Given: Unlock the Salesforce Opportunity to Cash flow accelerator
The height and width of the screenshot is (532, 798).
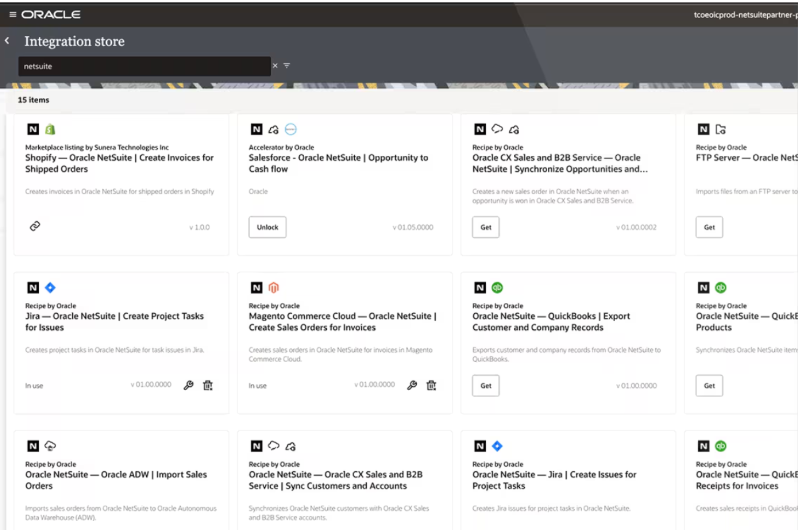Looking at the screenshot, I should tap(267, 227).
